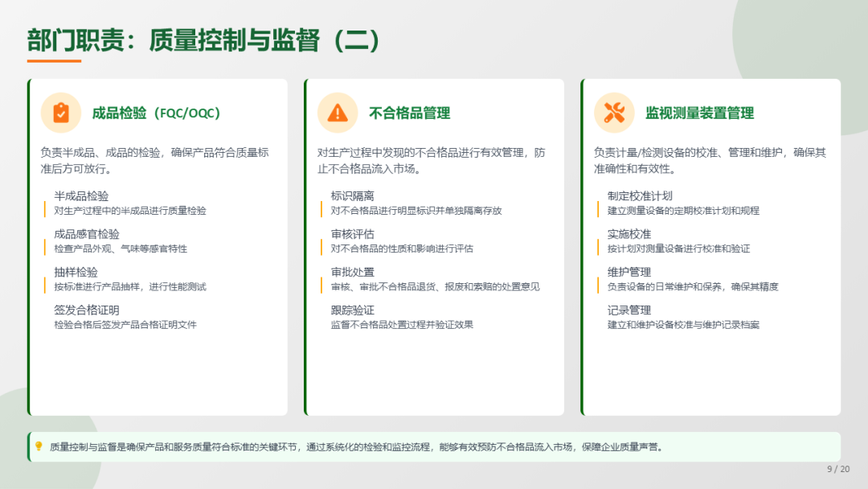
Task: Click the page number 9 / 20
Action: click(x=837, y=469)
